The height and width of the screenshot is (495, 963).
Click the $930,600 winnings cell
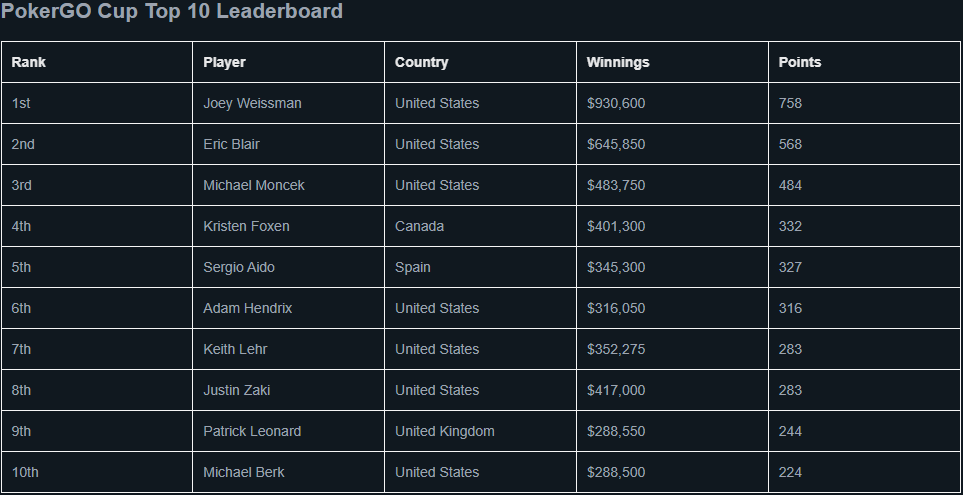pyautogui.click(x=673, y=103)
